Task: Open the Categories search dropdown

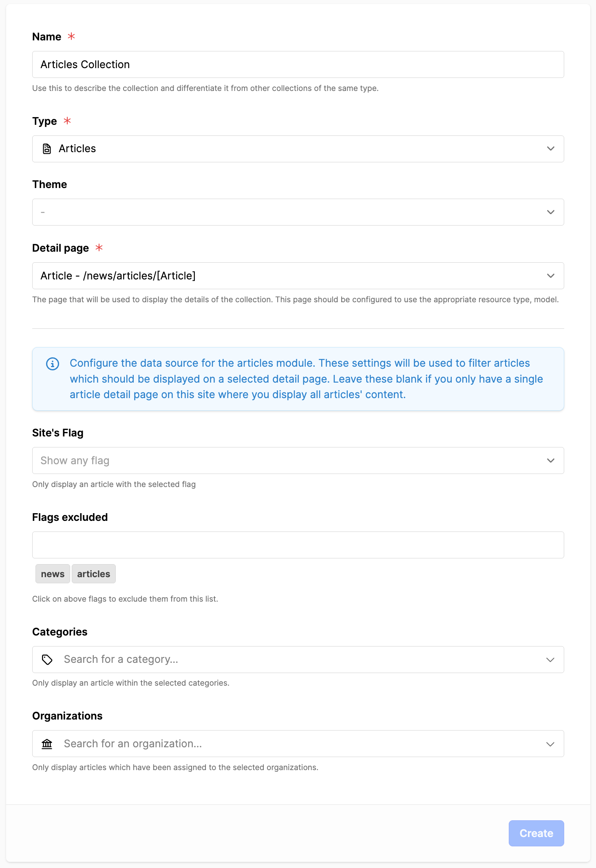Action: coord(298,660)
